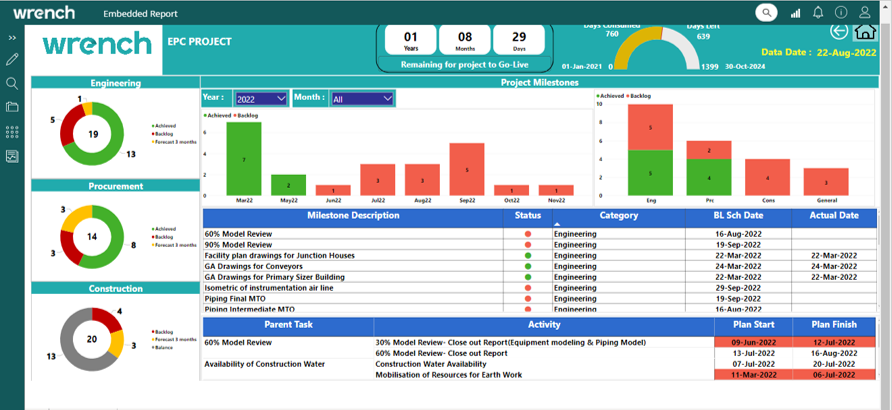Click the pencil edit icon in sidebar
This screenshot has height=410, width=892.
tap(12, 60)
